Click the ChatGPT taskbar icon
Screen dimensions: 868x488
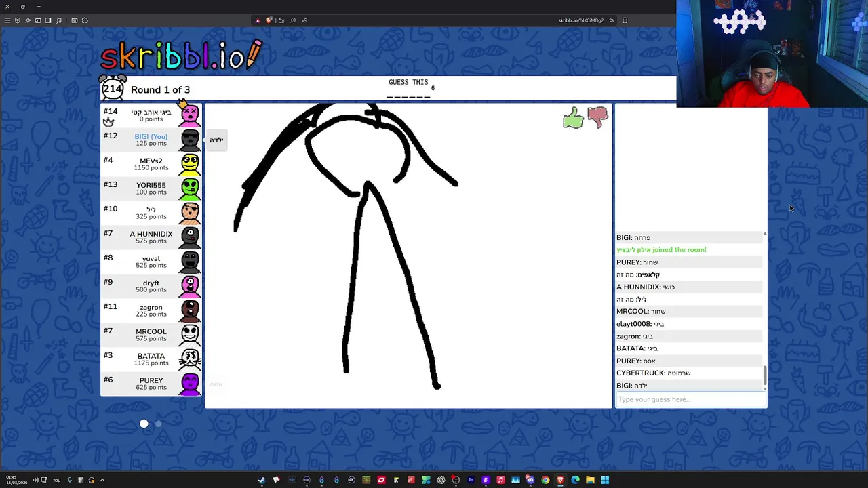pyautogui.click(x=441, y=480)
